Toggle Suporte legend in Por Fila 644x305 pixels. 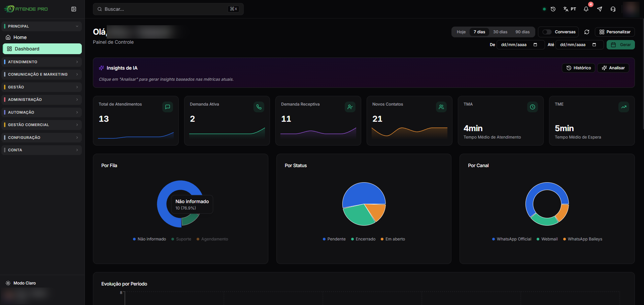(181, 239)
